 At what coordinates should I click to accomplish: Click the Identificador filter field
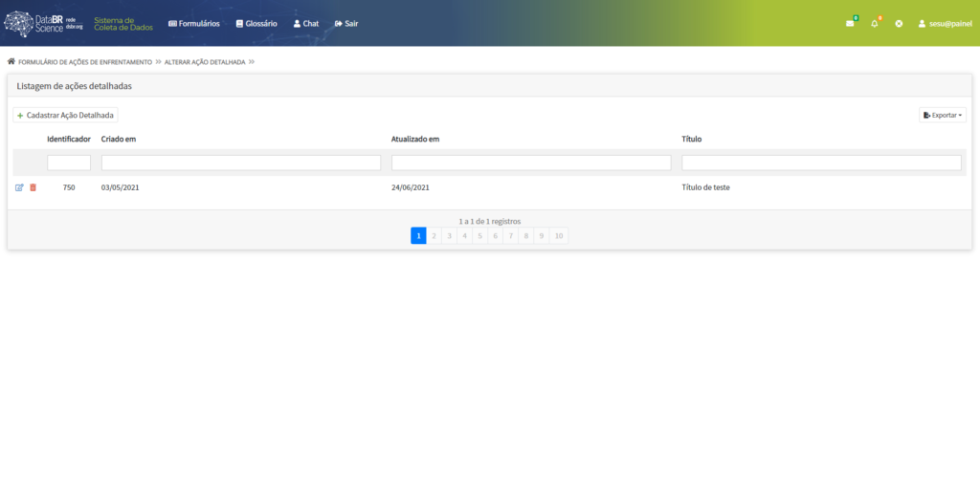coord(69,163)
